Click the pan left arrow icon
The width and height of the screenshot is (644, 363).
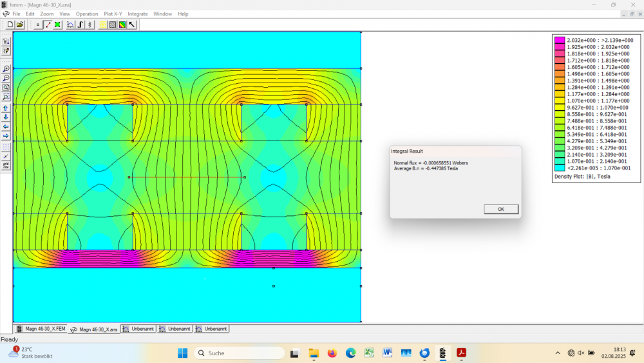(x=6, y=126)
